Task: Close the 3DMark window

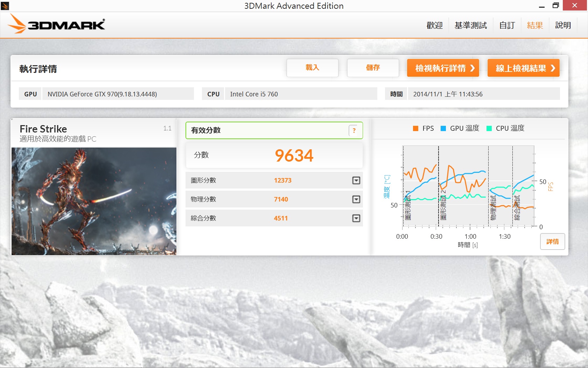Action: point(575,6)
